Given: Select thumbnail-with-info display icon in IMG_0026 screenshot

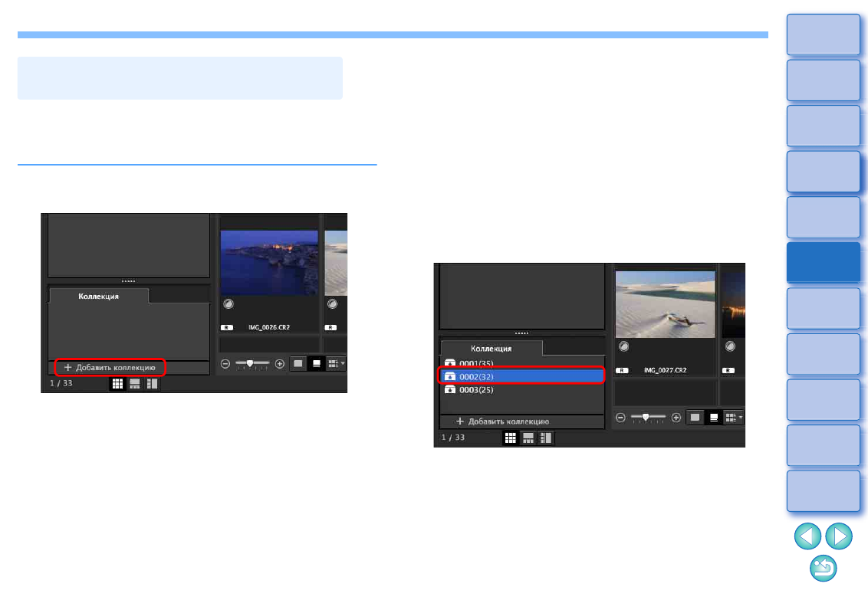Looking at the screenshot, I should (317, 363).
